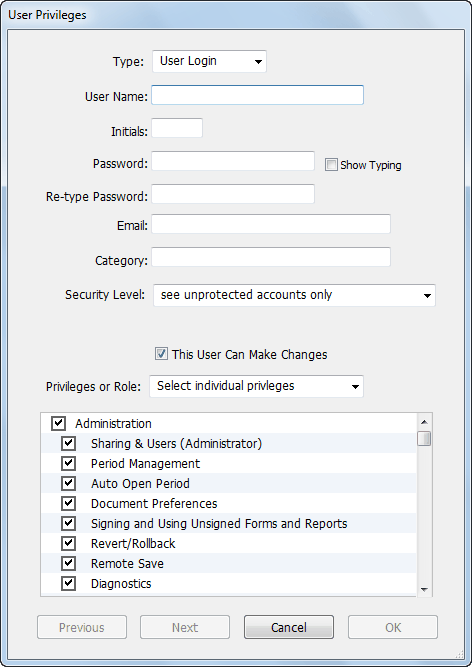The width and height of the screenshot is (472, 667).
Task: Toggle the Diagnostics privilege checkbox
Action: coord(68,583)
